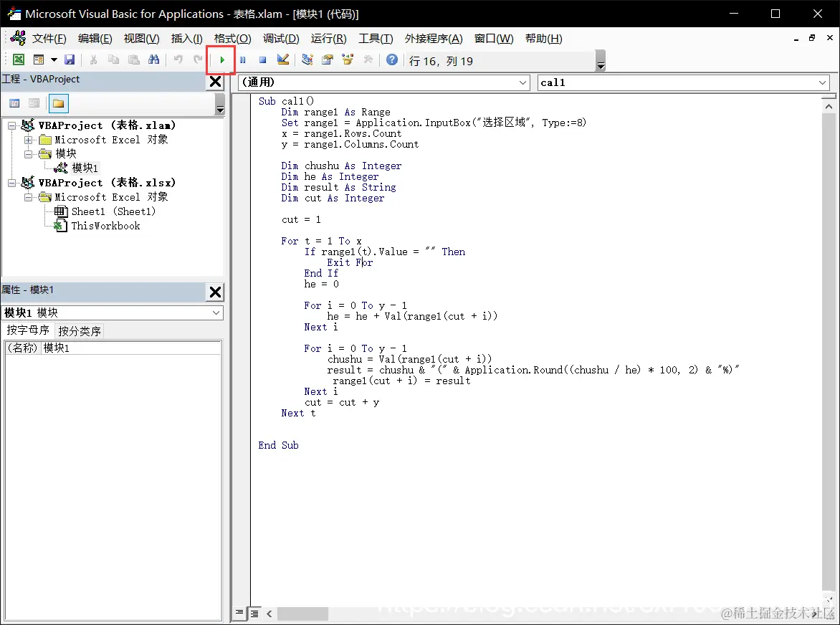Image resolution: width=840 pixels, height=625 pixels.
Task: Expand Microsoft Excel 对象 under 表格.xlam
Action: tap(29, 140)
